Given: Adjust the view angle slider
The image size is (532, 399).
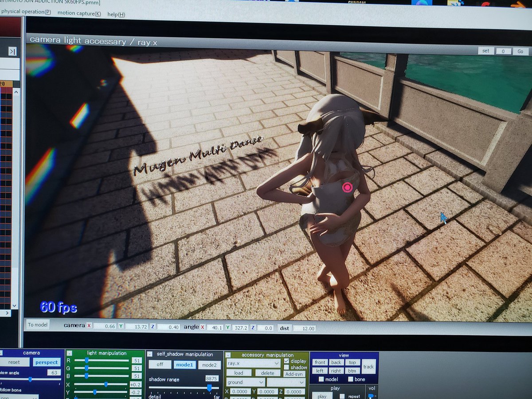Looking at the screenshot, I should 30,379.
